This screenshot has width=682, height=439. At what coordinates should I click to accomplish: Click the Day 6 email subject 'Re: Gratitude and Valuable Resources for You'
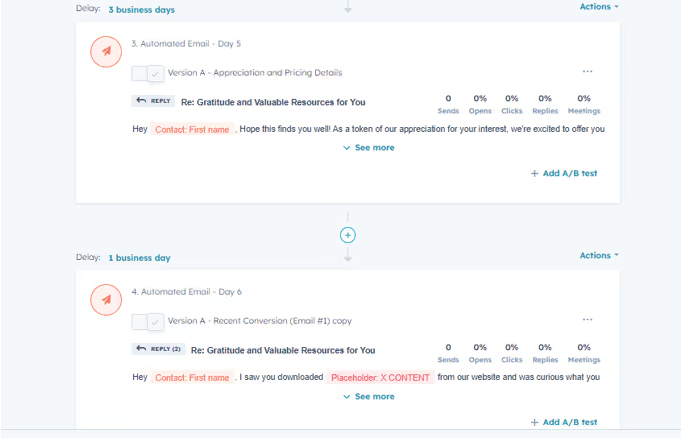tap(283, 350)
